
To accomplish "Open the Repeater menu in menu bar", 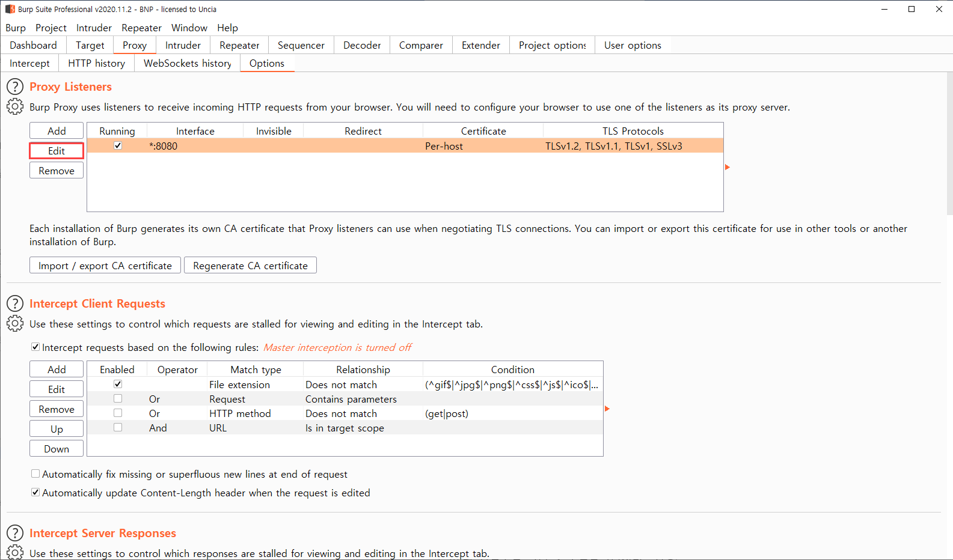I will pyautogui.click(x=141, y=28).
